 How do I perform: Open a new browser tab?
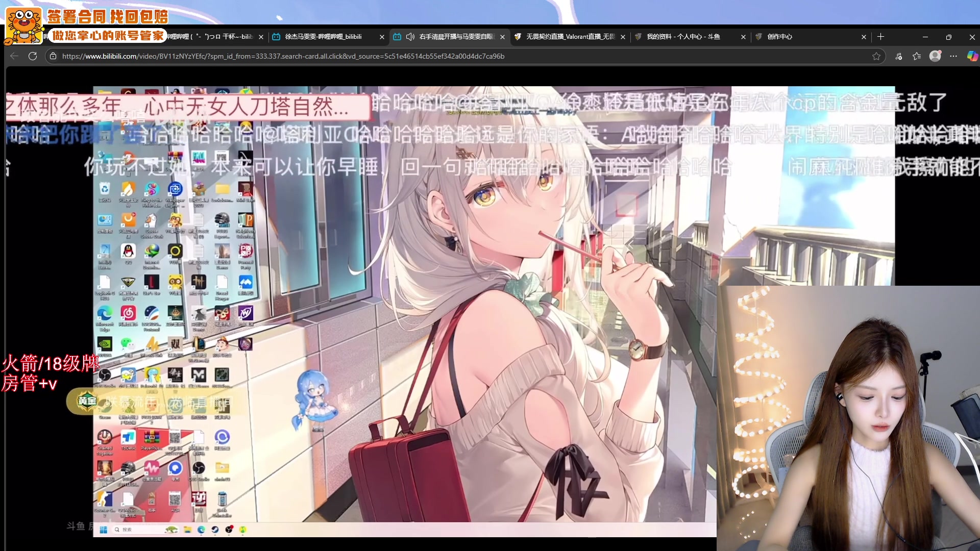880,37
